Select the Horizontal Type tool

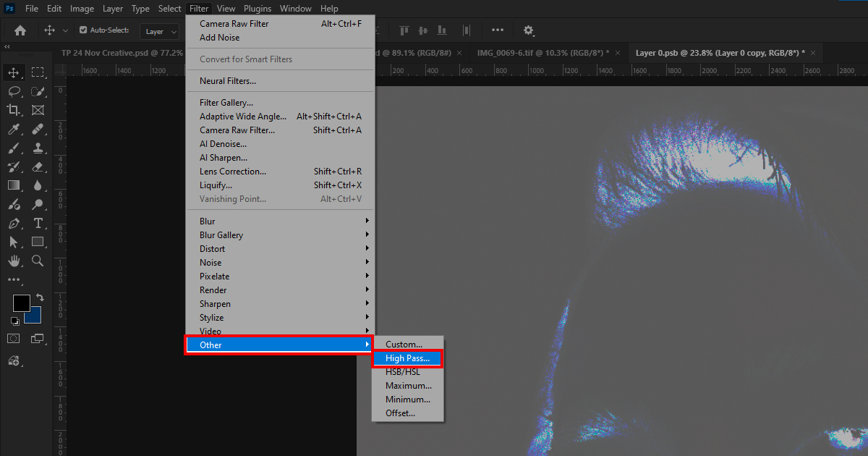pos(38,223)
